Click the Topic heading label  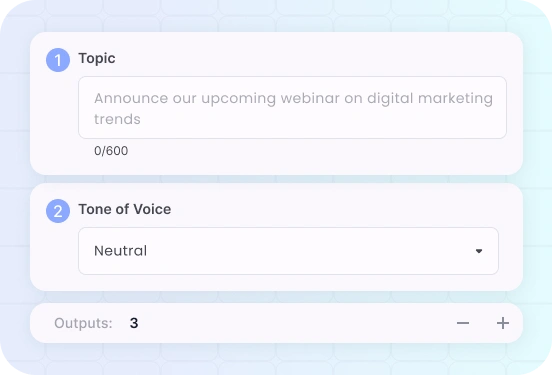[97, 58]
